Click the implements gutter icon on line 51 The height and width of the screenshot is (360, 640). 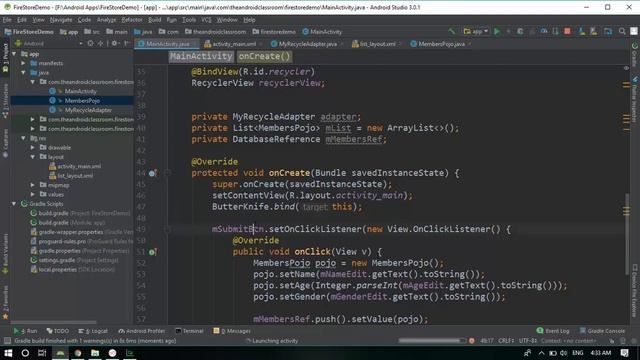(152, 252)
